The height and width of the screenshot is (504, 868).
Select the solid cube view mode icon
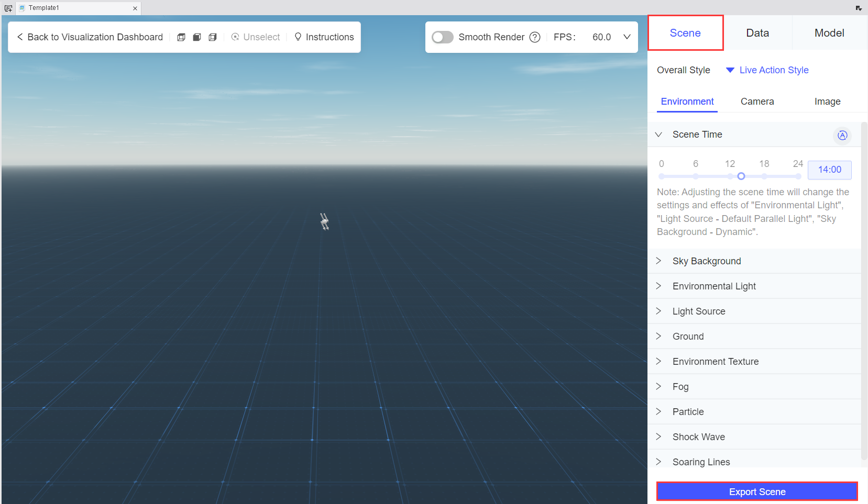[x=197, y=37]
